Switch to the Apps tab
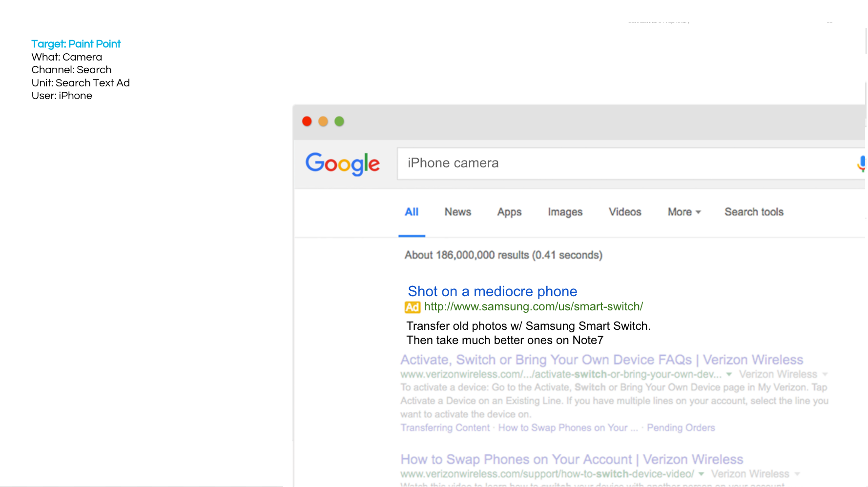 tap(509, 212)
